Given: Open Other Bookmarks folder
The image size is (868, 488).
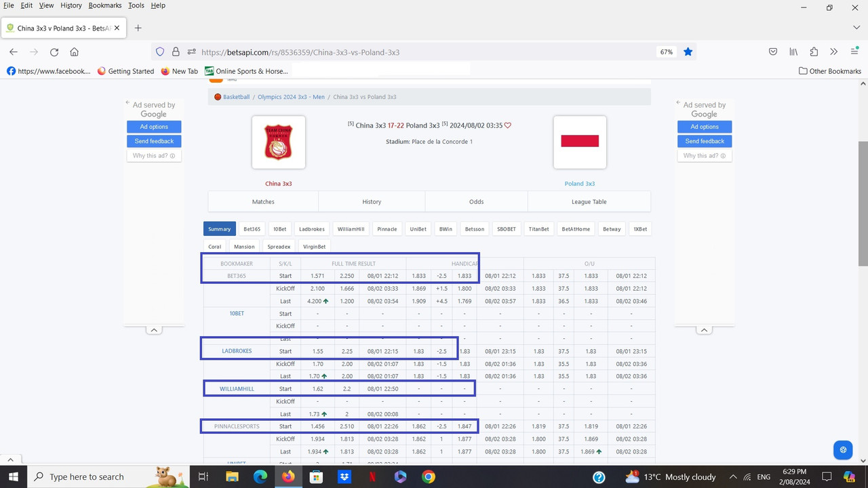Looking at the screenshot, I should pyautogui.click(x=830, y=71).
